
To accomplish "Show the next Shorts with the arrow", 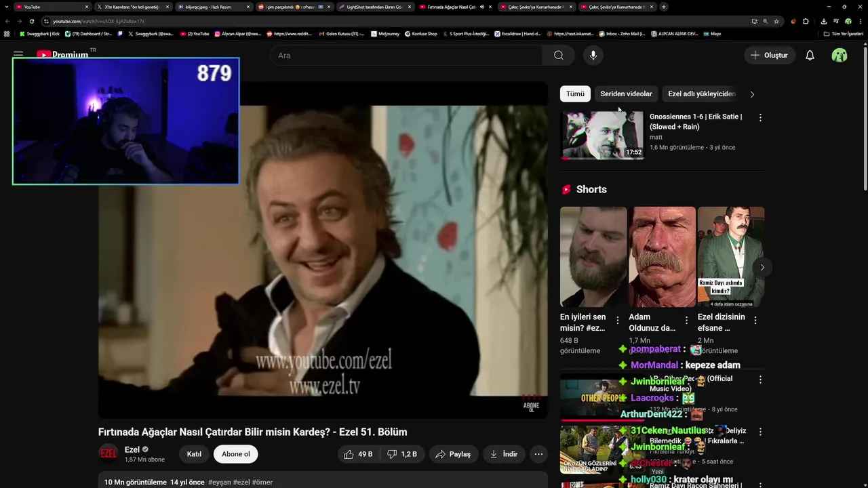I will pos(762,267).
